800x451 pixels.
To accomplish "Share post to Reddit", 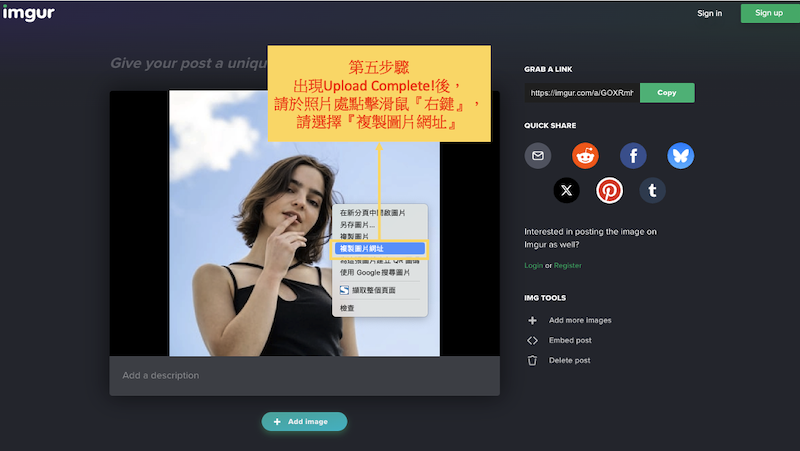I will pyautogui.click(x=585, y=156).
